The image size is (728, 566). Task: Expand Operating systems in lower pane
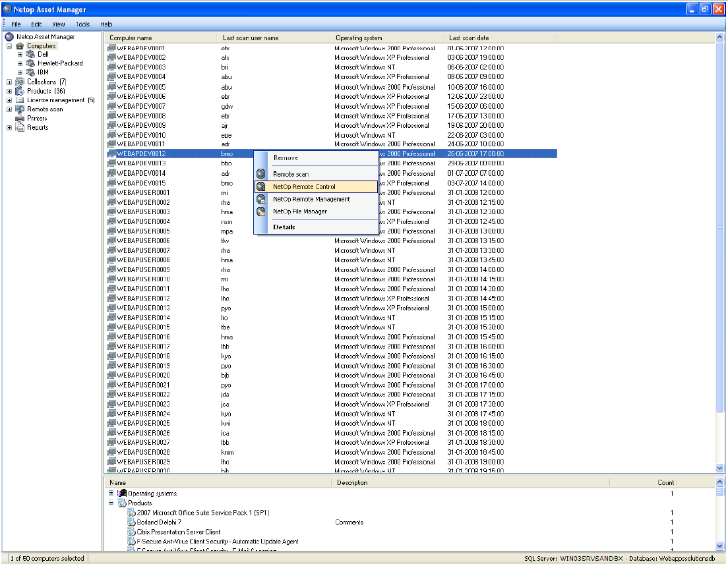pos(111,493)
